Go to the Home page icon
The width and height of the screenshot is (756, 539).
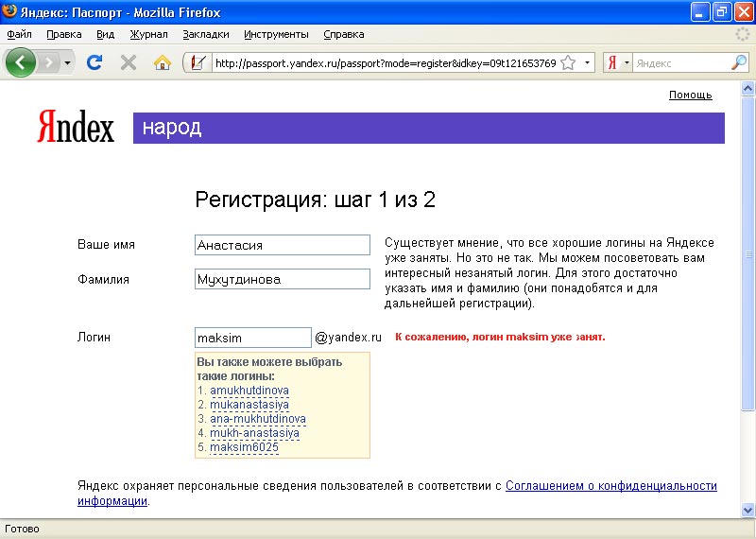click(x=163, y=62)
